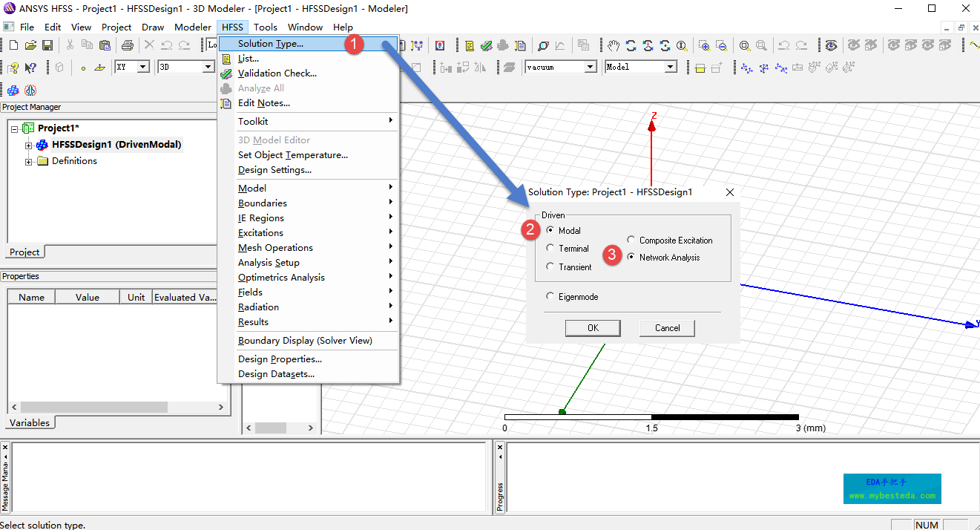Click the Open folder toolbar icon
The image size is (980, 530).
pos(30,45)
